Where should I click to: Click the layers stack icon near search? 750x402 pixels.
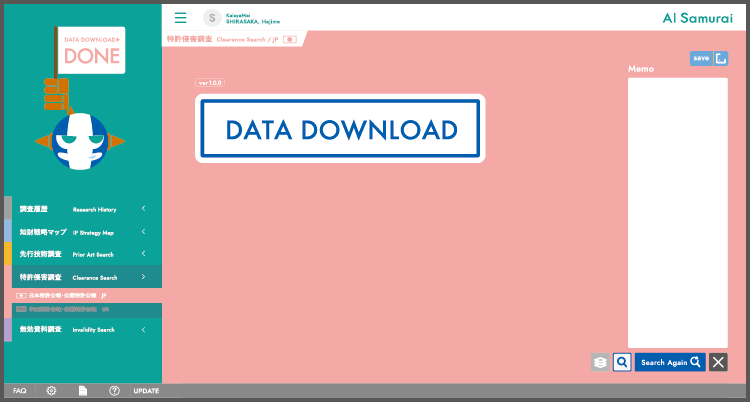pos(599,362)
